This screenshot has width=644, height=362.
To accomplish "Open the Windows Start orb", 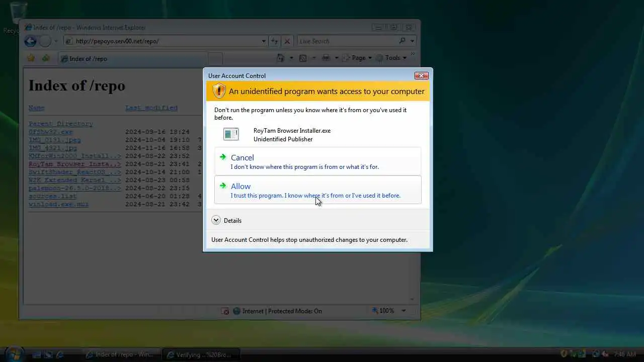I will [14, 353].
